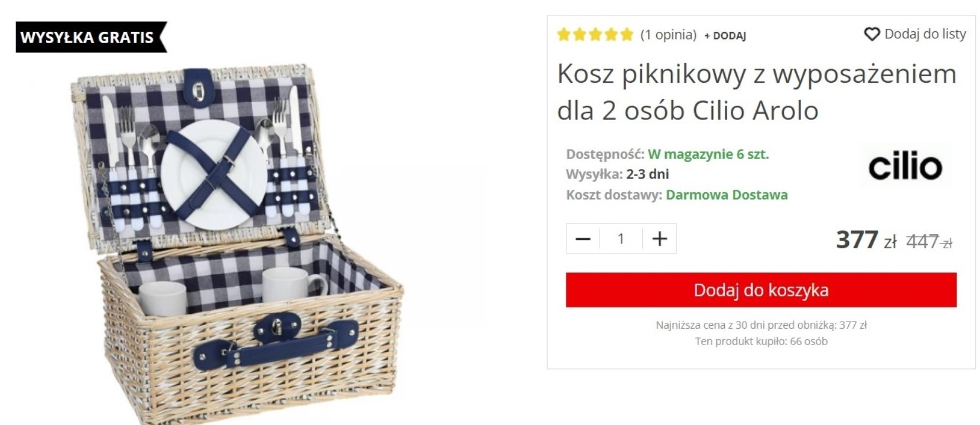Decrease quantity with the minus button
Viewport: 980px width, 425px height.
tap(583, 239)
